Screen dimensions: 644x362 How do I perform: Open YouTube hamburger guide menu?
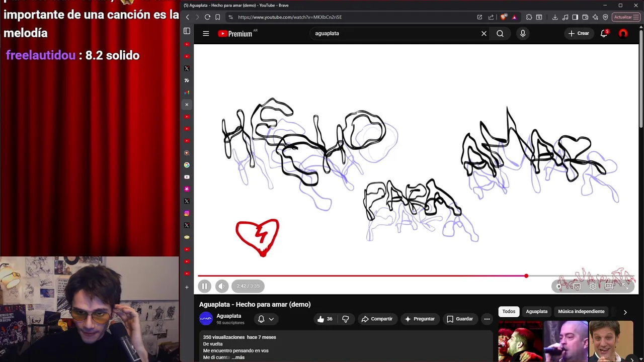206,33
